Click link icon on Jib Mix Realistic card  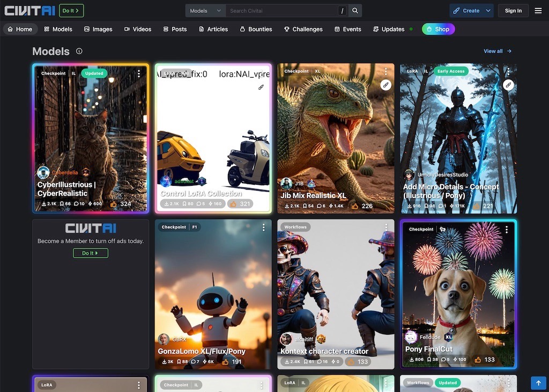[385, 85]
